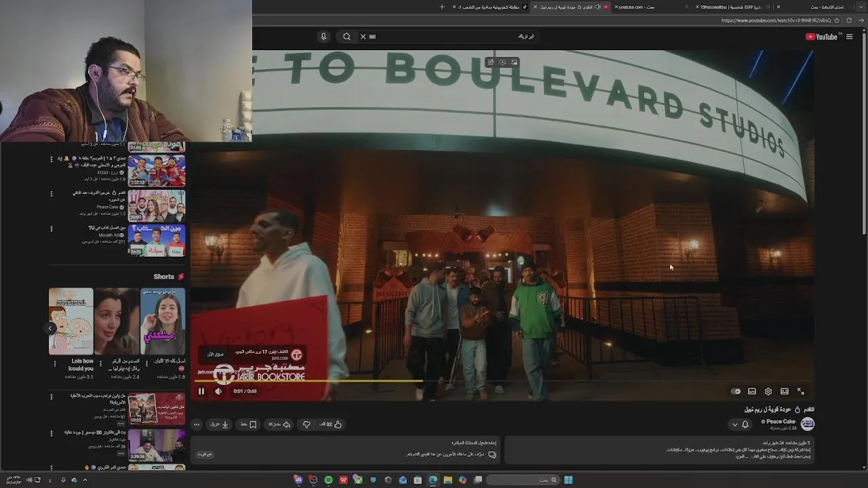Open the Windows Start button in taskbar
The height and width of the screenshot is (488, 868).
(568, 480)
